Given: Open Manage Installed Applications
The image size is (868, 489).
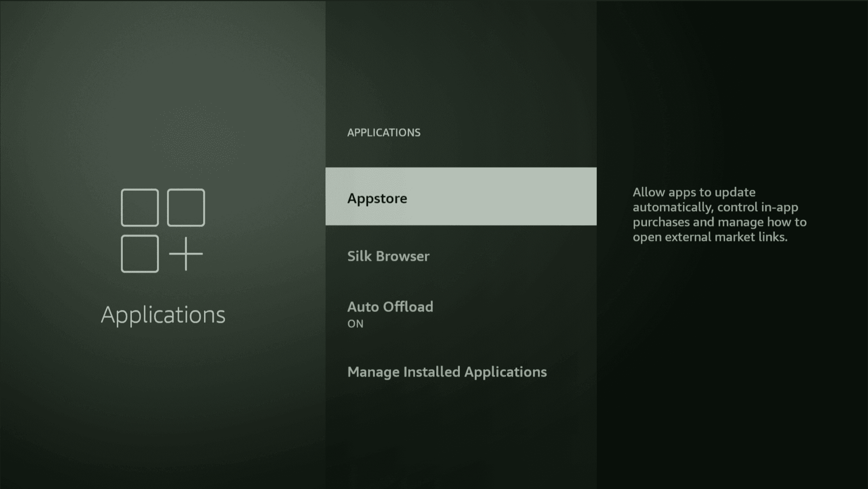Looking at the screenshot, I should (x=447, y=372).
